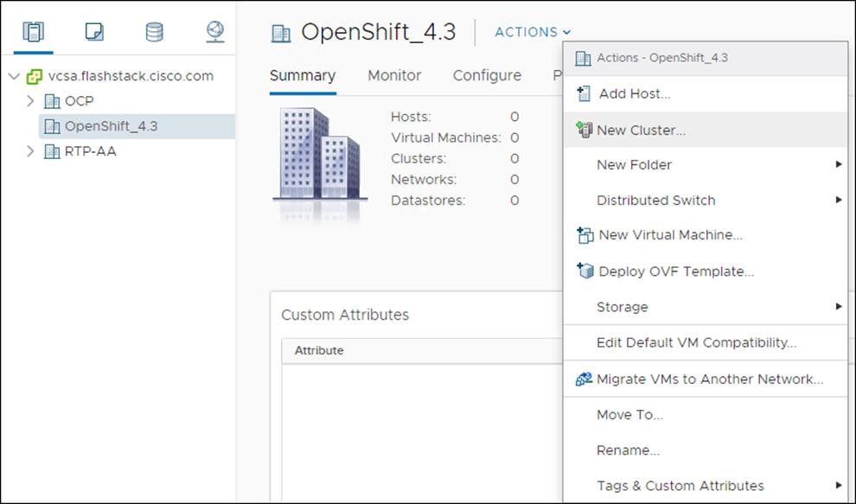Click the Add Host icon in the menu
Image resolution: width=856 pixels, height=504 pixels.
point(584,94)
